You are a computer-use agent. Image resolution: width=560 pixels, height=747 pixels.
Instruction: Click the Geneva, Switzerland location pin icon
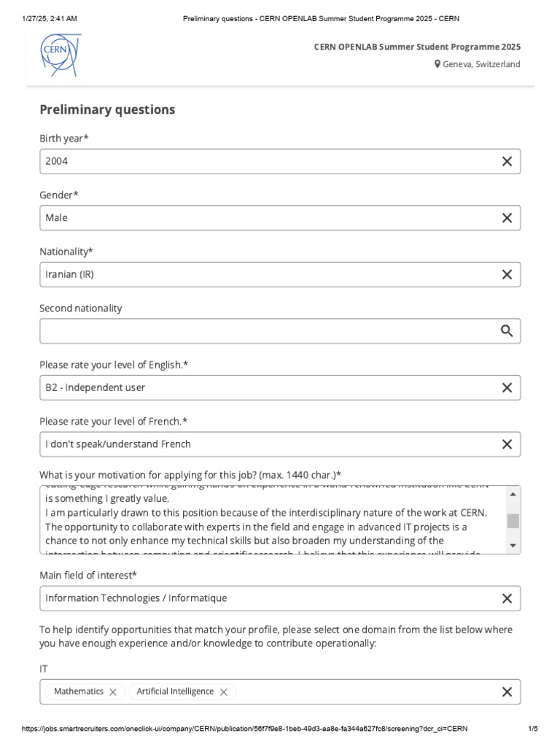point(437,64)
